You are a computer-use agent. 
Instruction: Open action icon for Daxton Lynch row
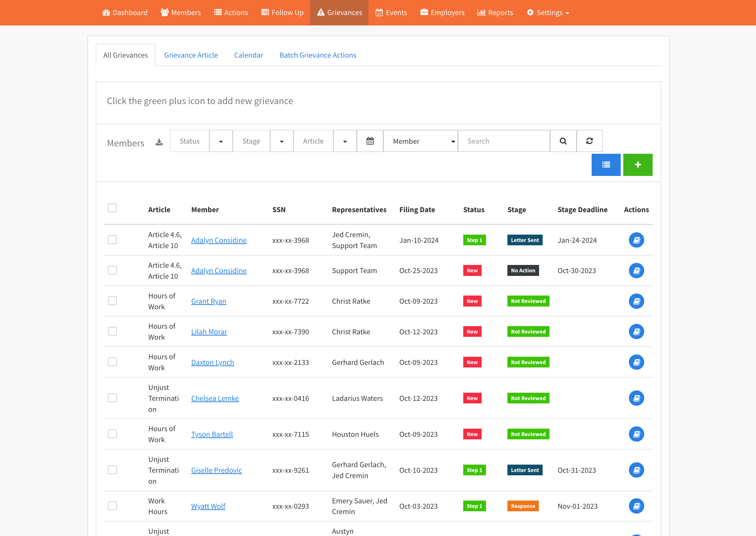click(637, 362)
